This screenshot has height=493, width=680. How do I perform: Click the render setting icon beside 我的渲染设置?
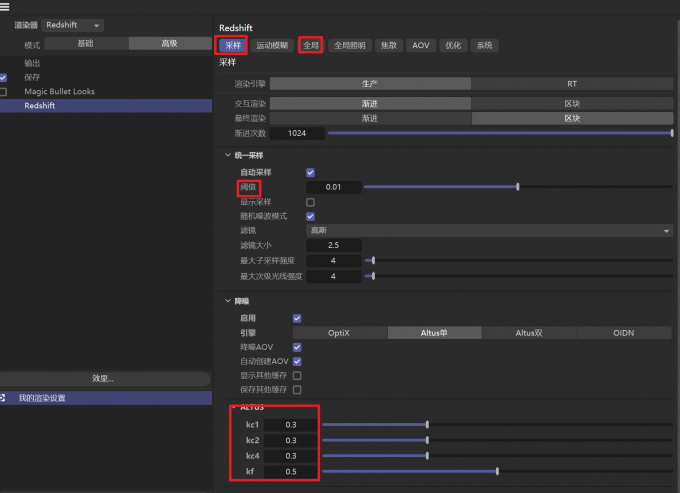click(x=3, y=398)
